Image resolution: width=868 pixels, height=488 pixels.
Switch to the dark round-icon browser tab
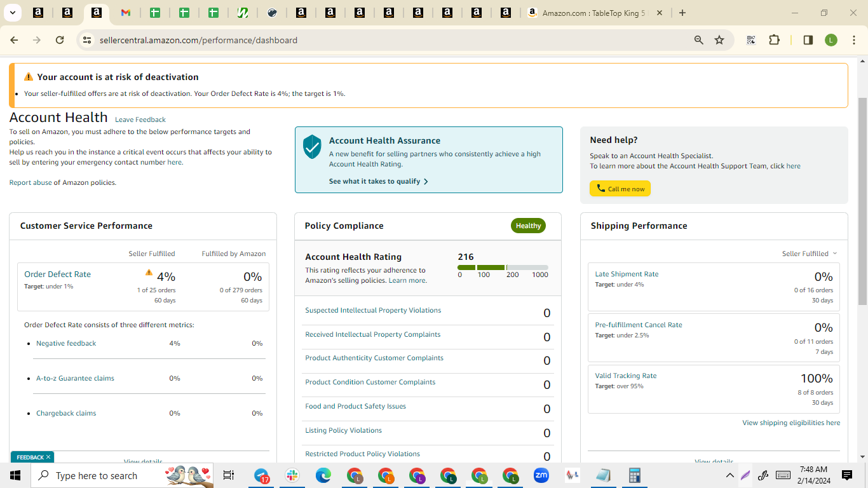(x=272, y=13)
